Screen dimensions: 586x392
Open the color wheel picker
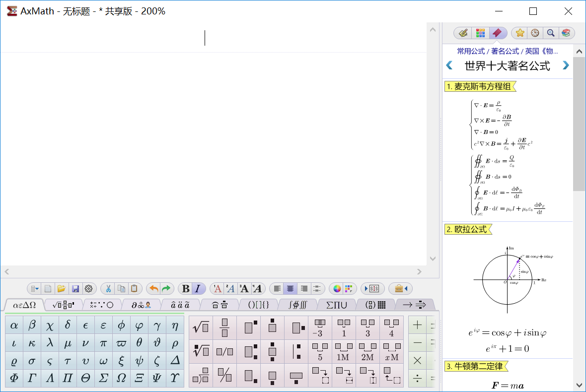pos(337,289)
